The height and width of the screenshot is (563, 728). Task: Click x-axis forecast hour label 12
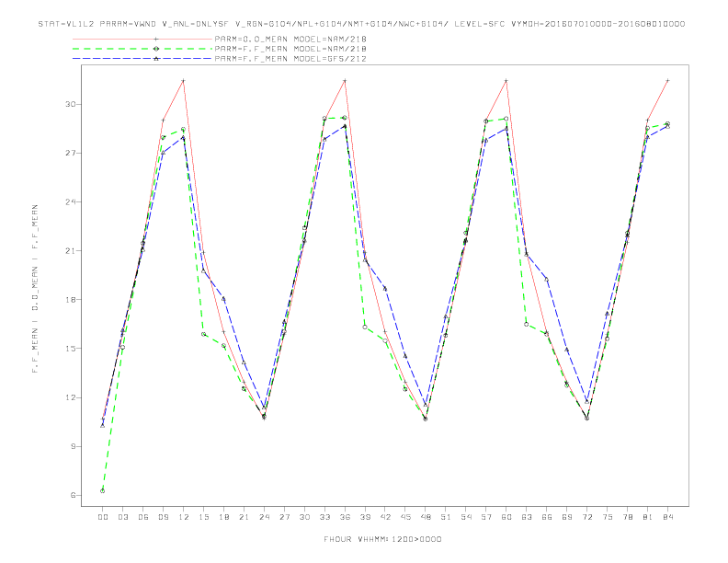[184, 517]
